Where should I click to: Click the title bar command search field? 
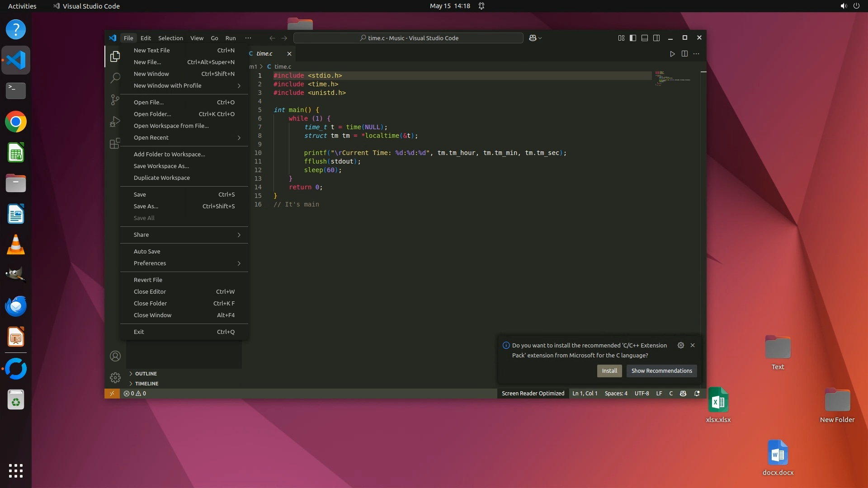408,38
